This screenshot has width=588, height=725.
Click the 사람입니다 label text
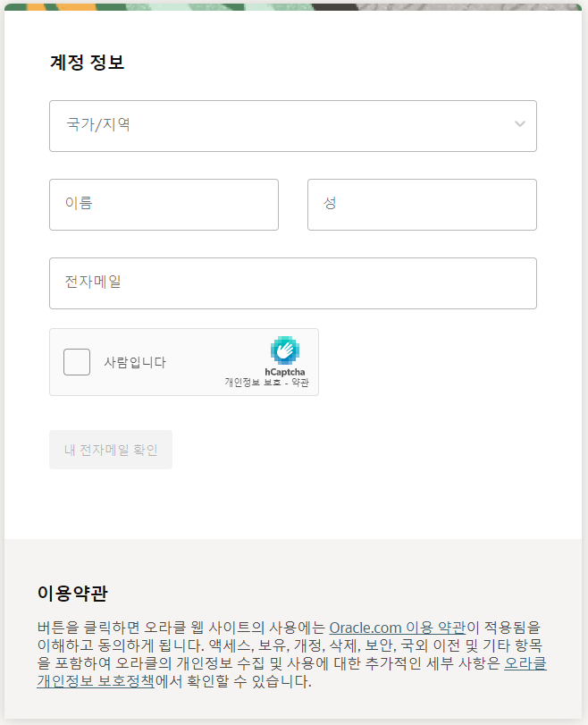pyautogui.click(x=135, y=362)
